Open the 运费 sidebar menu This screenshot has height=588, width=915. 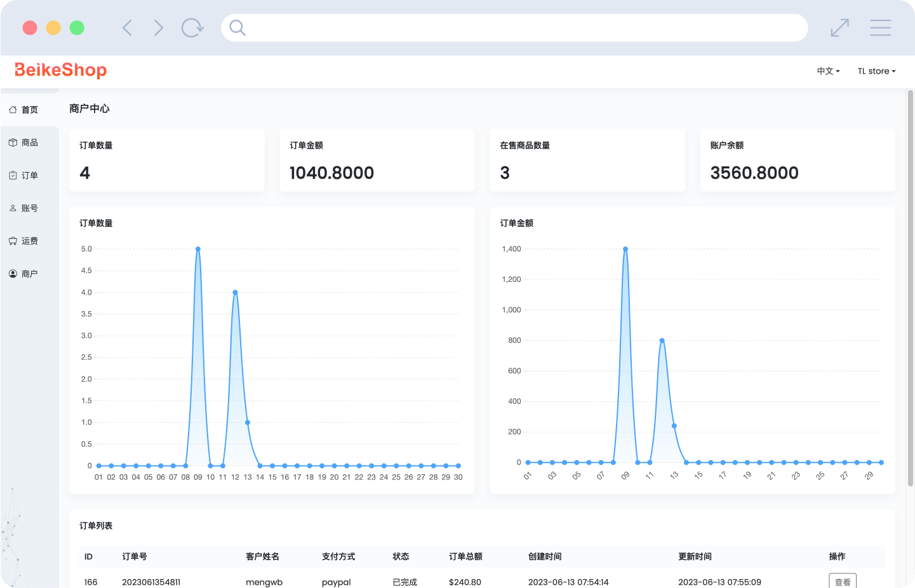pos(29,241)
